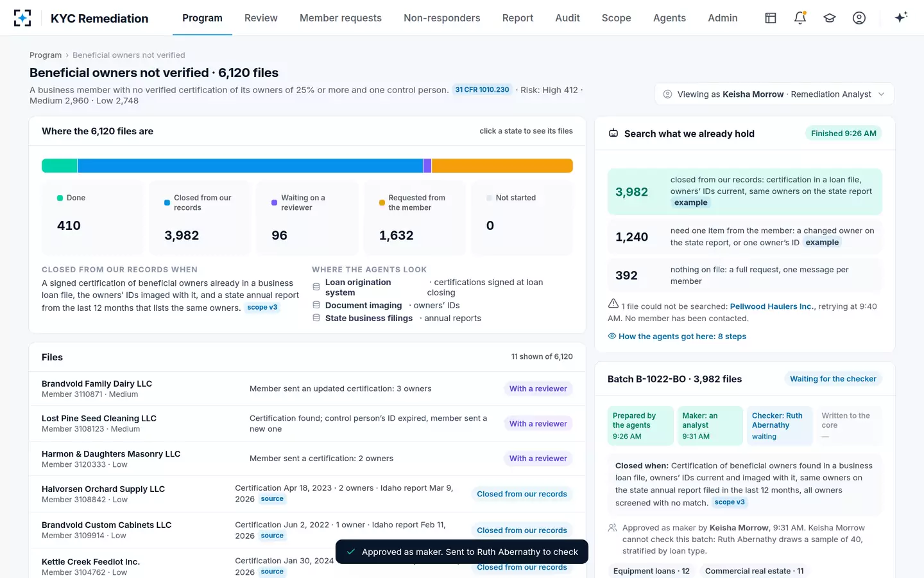Click the eye icon before How the agents
The width and height of the screenshot is (924, 578).
[x=612, y=336]
